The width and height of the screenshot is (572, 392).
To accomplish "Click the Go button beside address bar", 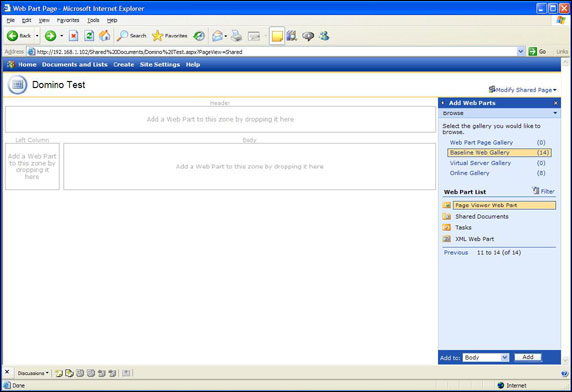I will click(x=538, y=52).
